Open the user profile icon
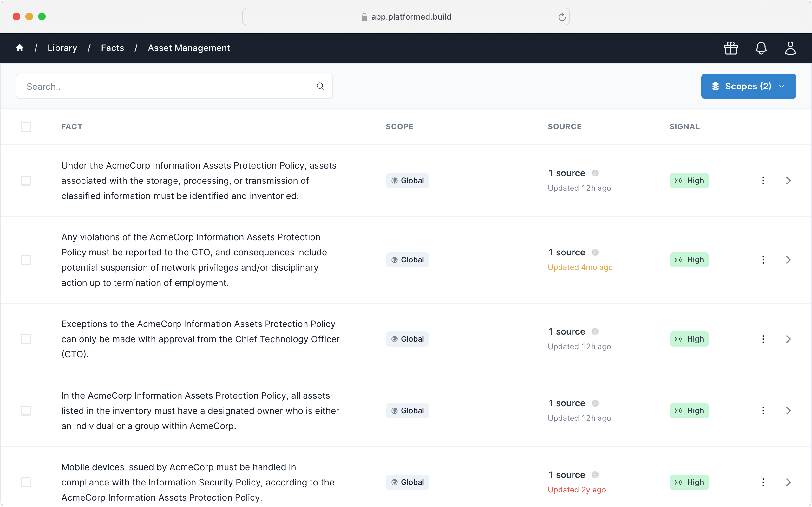Viewport: 812px width, 507px height. (x=790, y=48)
